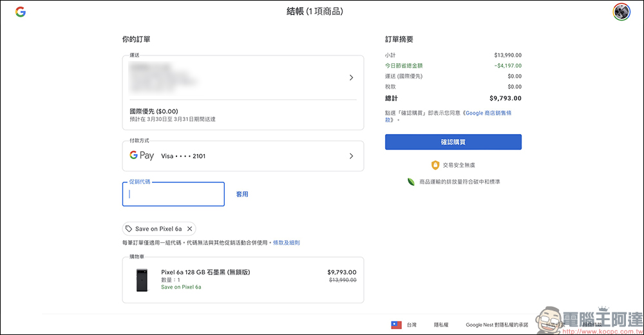Click the tag icon on the promo chip
Image resolution: width=644 pixels, height=335 pixels.
tap(129, 229)
